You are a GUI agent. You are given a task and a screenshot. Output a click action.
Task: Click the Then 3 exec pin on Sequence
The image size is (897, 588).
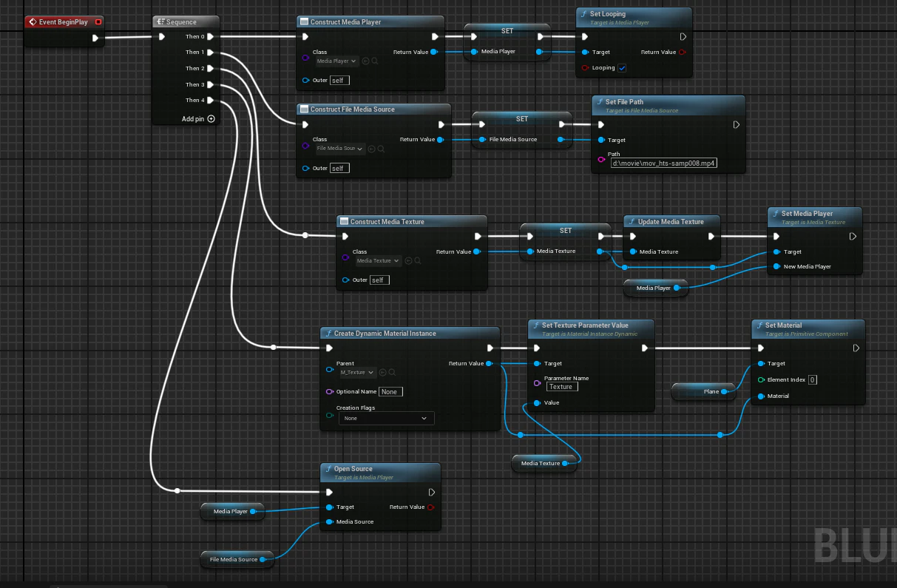pos(211,84)
